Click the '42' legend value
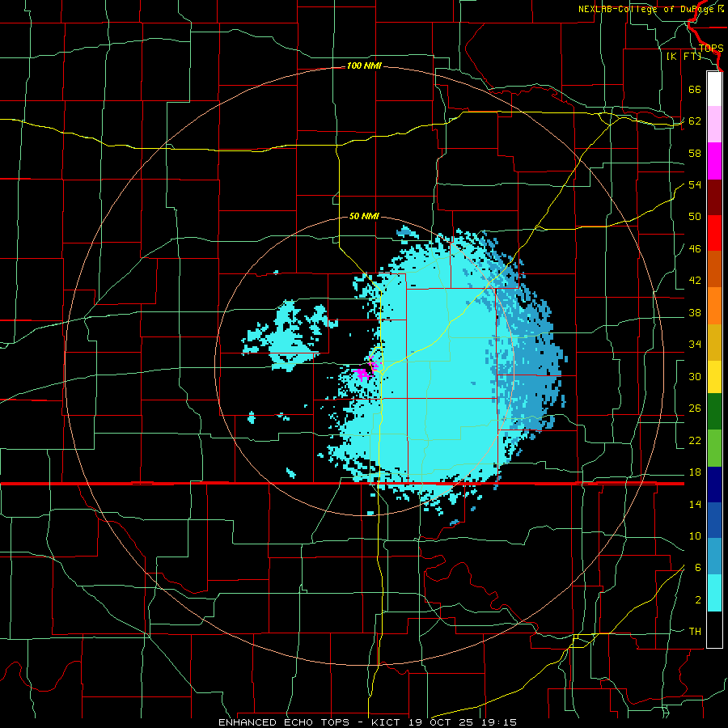The width and height of the screenshot is (728, 728). (x=695, y=281)
